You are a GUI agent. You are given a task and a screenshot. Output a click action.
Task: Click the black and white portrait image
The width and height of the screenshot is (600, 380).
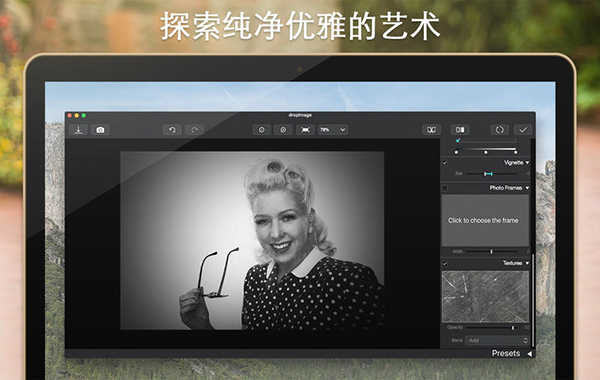point(252,240)
